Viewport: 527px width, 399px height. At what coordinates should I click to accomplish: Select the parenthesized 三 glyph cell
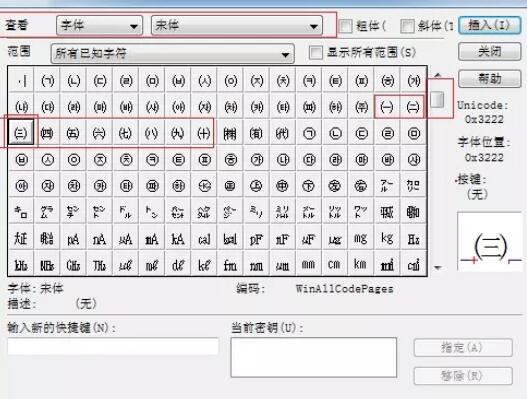pos(21,133)
